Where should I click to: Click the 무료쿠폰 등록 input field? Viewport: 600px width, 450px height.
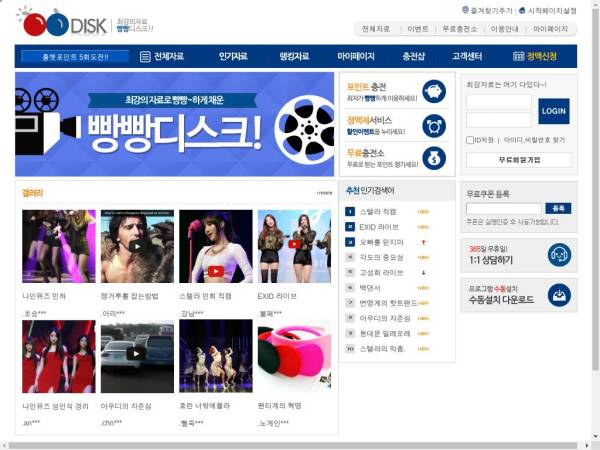point(503,208)
